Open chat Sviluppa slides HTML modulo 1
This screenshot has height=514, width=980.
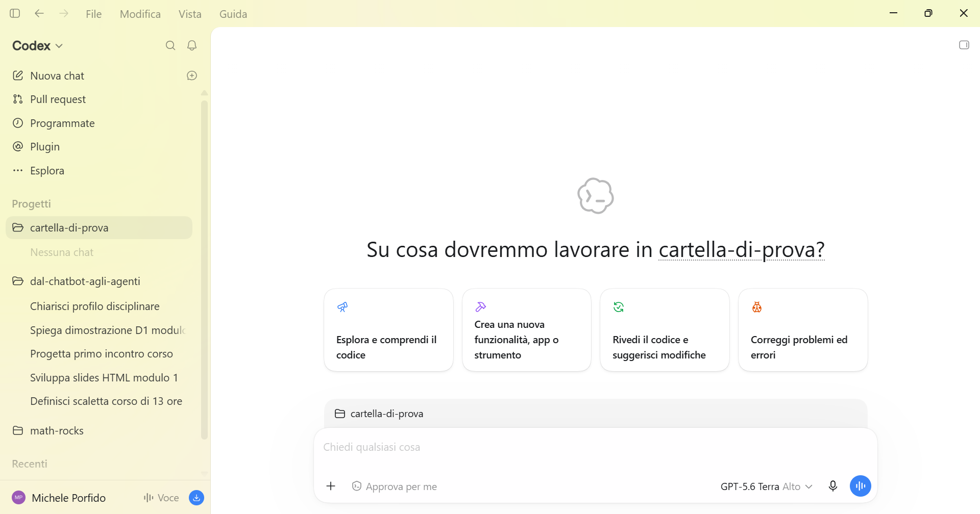click(x=99, y=378)
